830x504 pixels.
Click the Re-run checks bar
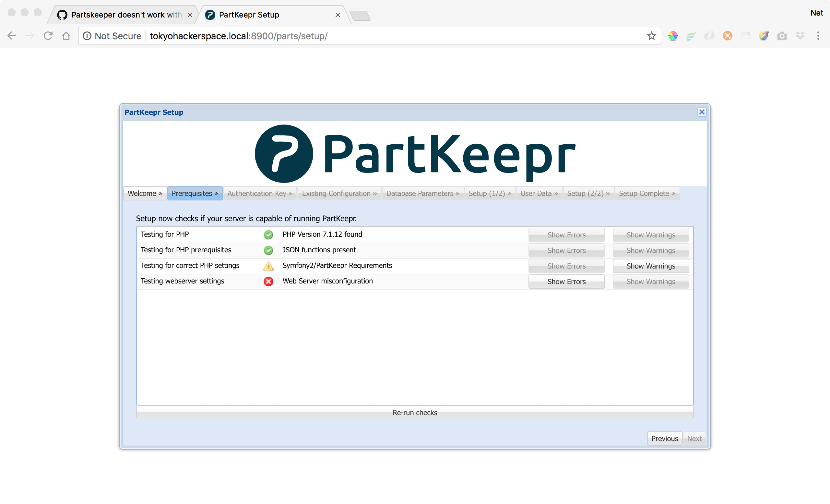click(x=415, y=412)
